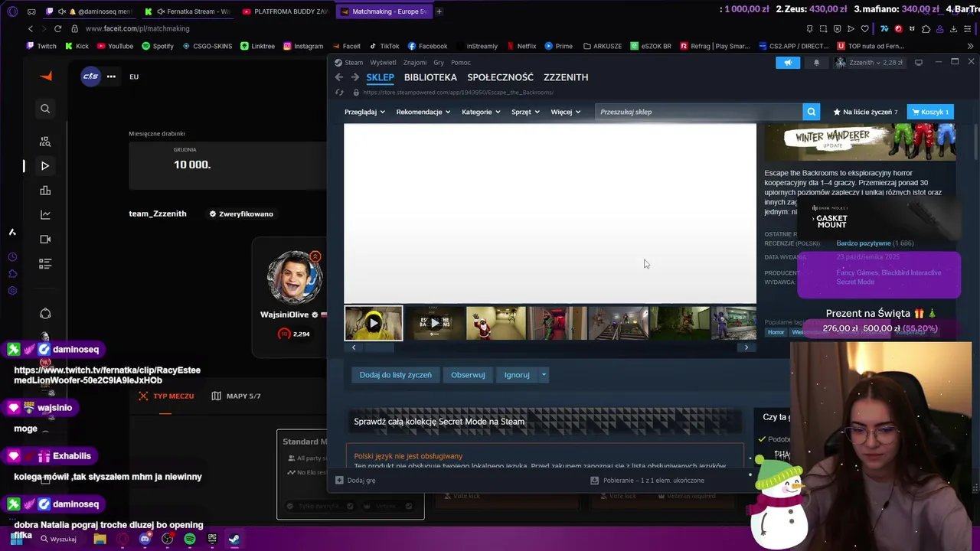980x551 pixels.
Task: Click the Steam search magnifier button
Action: (812, 112)
